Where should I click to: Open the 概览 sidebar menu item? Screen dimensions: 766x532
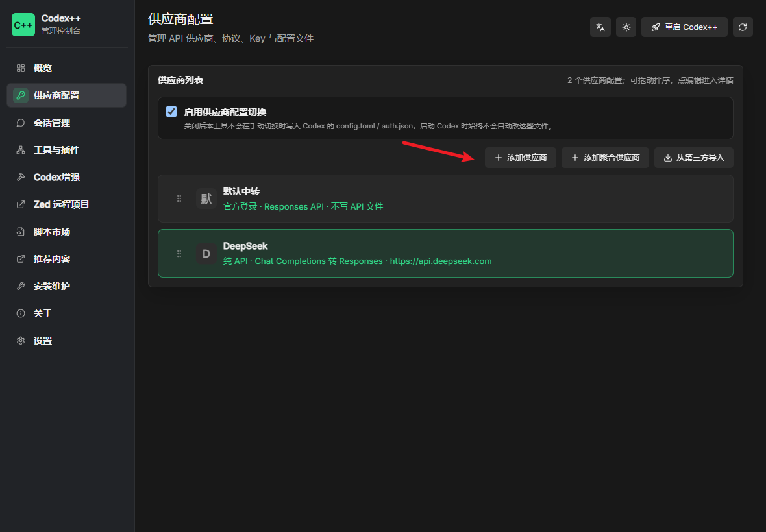66,68
